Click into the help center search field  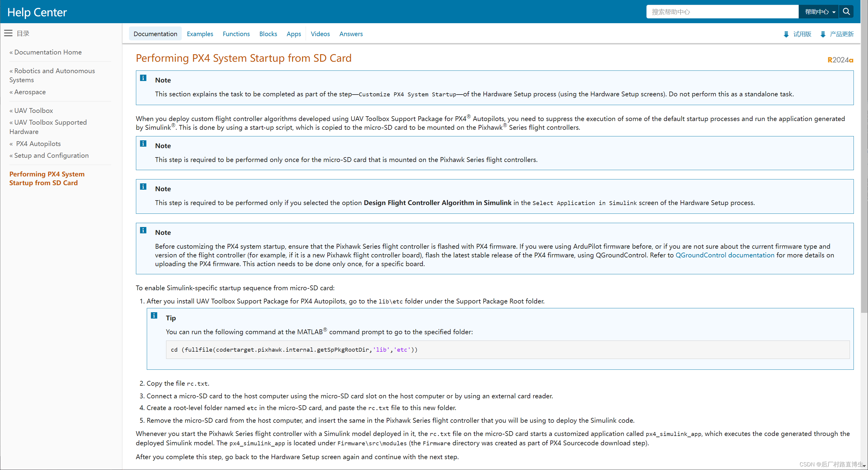pyautogui.click(x=721, y=12)
